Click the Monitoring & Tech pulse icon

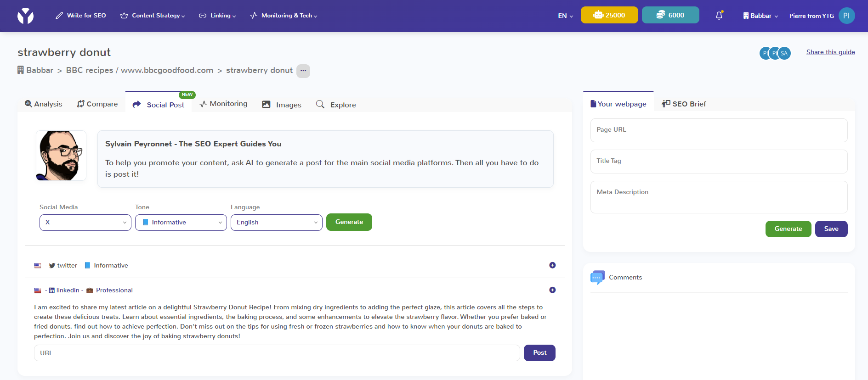254,16
